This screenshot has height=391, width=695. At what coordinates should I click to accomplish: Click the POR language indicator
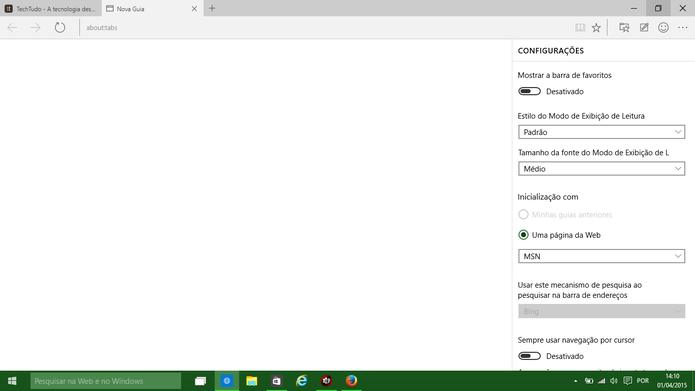coord(643,381)
